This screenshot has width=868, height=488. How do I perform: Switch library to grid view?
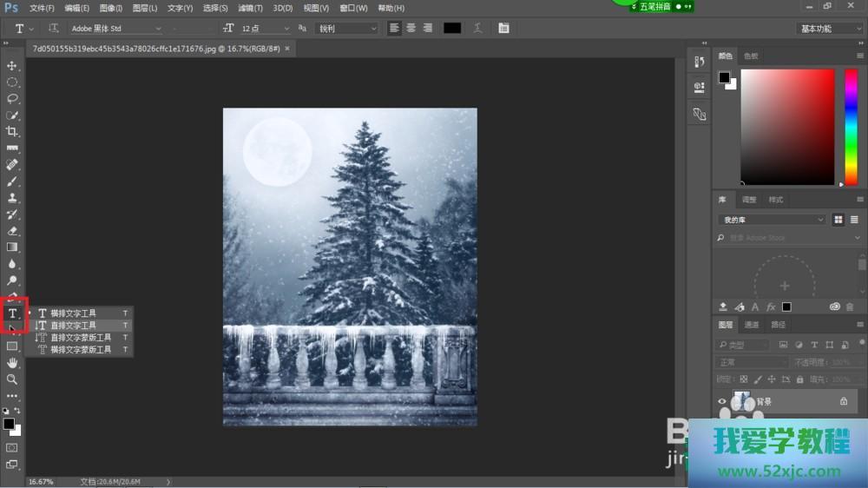(x=838, y=220)
